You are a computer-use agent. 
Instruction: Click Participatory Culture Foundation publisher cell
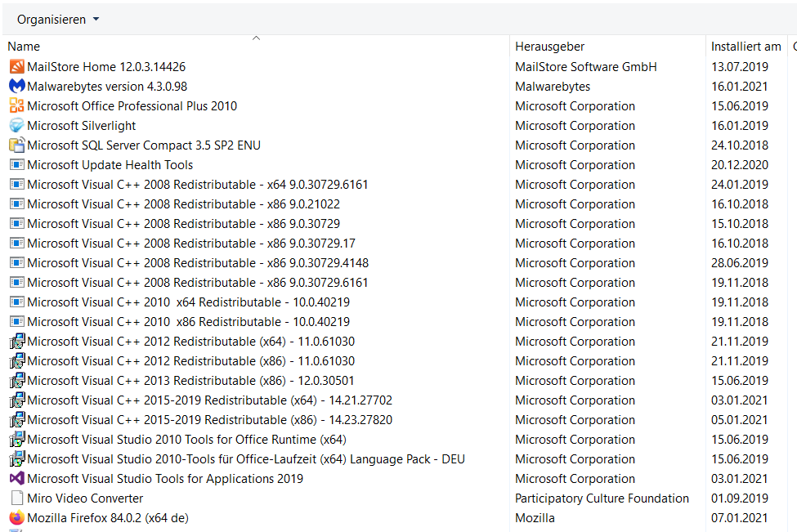[602, 498]
